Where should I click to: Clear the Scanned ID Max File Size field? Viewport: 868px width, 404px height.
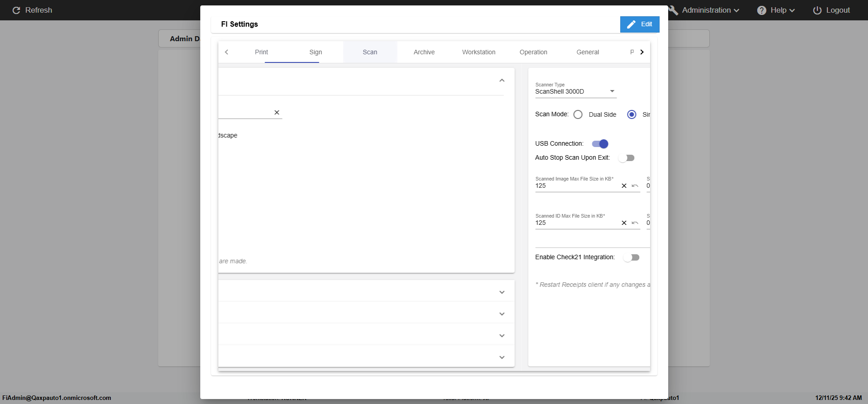tap(624, 223)
